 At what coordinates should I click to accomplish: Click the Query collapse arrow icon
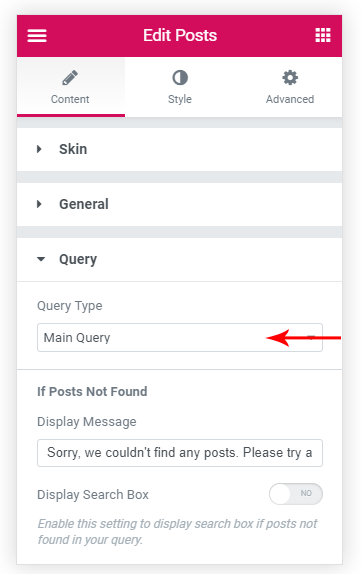[x=41, y=259]
